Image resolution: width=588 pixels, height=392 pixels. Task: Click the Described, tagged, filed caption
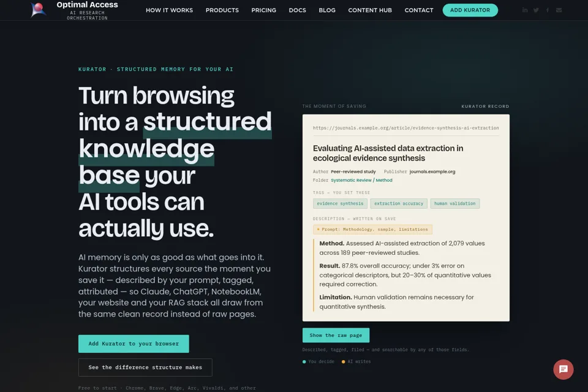[385, 350]
